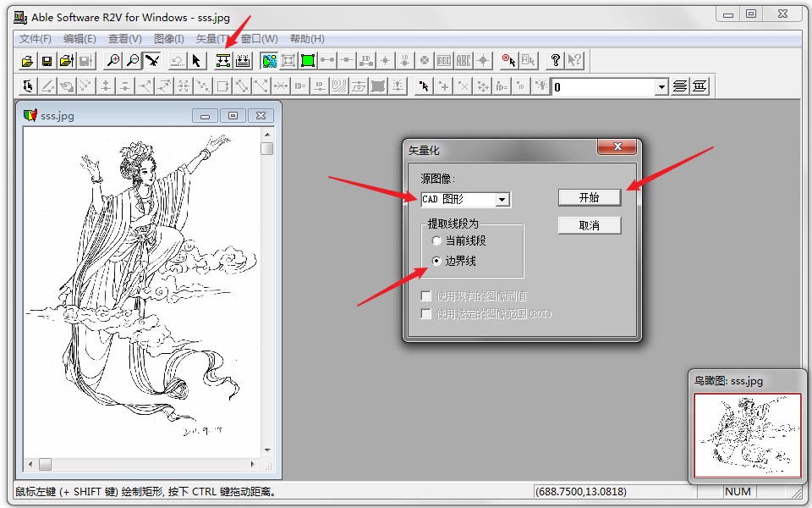Click the 开始 button
This screenshot has height=508, width=812.
tap(589, 197)
